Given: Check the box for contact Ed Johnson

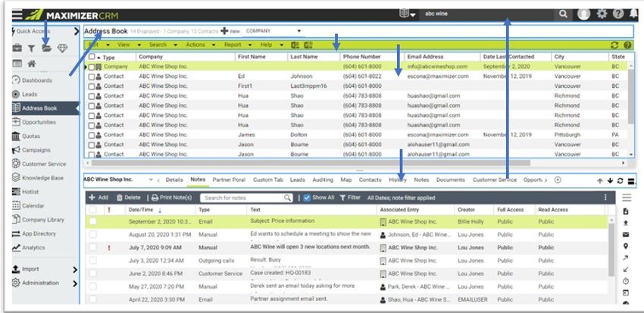Looking at the screenshot, I should coord(92,77).
